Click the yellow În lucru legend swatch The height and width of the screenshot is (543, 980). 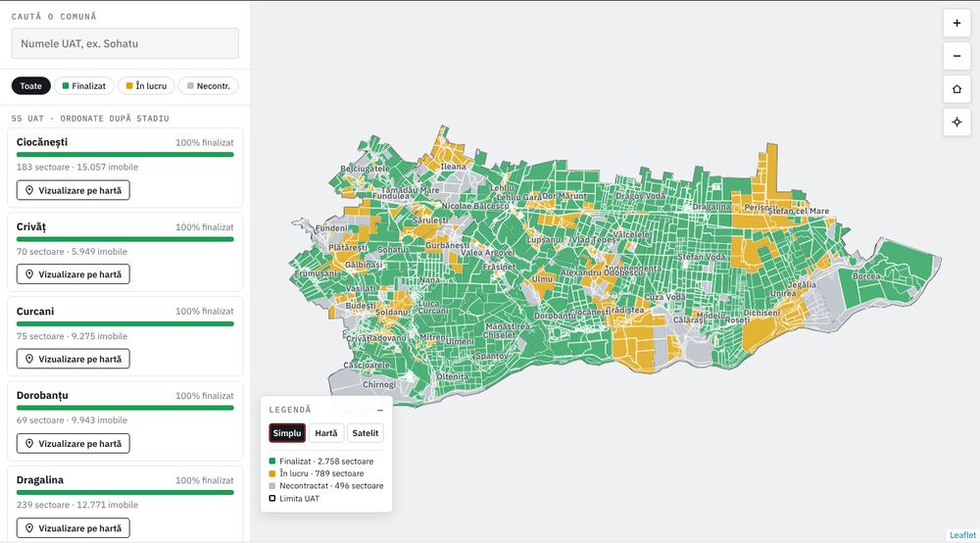[x=271, y=473]
